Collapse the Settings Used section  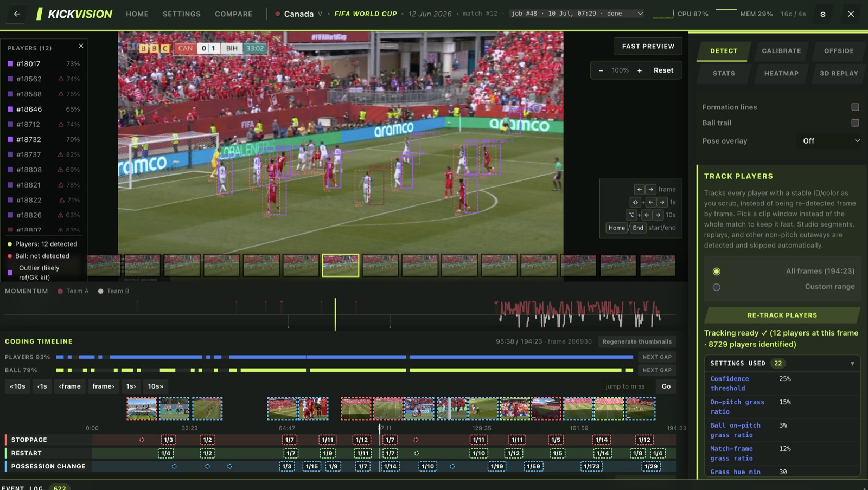[782, 364]
